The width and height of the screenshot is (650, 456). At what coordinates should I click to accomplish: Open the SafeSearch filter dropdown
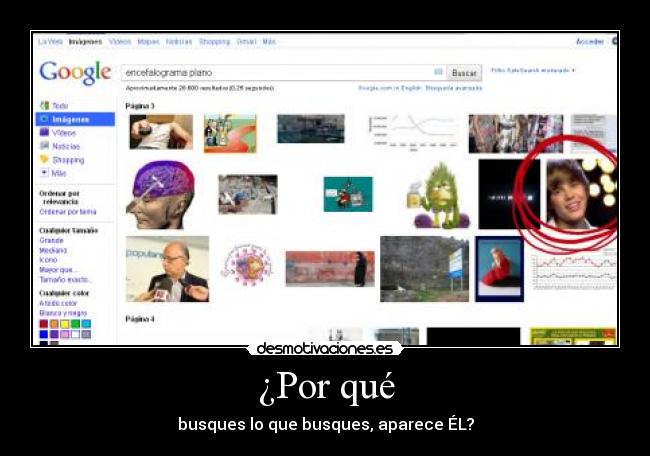[x=533, y=70]
